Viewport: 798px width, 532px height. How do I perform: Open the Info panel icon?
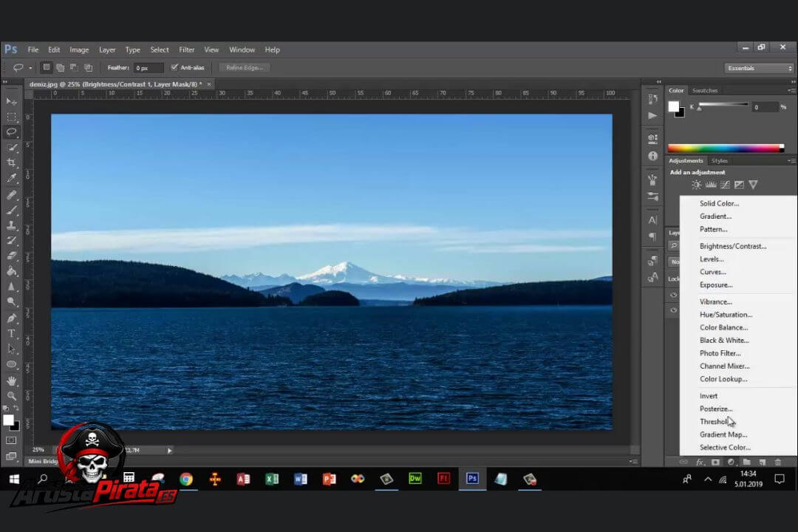pyautogui.click(x=653, y=157)
